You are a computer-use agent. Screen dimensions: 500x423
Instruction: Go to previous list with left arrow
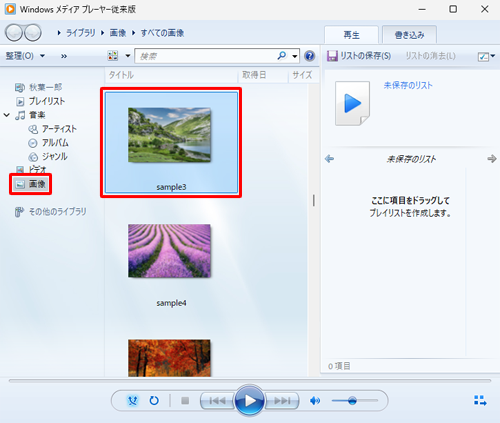tap(329, 159)
